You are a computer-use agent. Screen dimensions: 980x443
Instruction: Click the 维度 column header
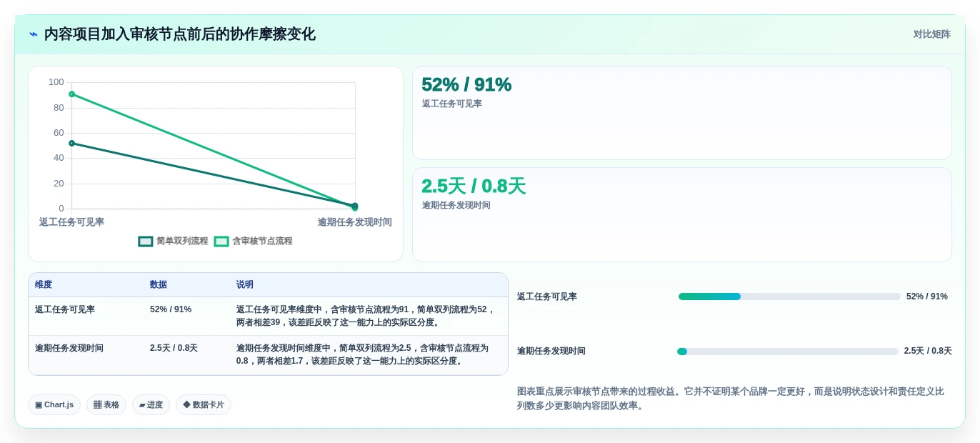44,284
